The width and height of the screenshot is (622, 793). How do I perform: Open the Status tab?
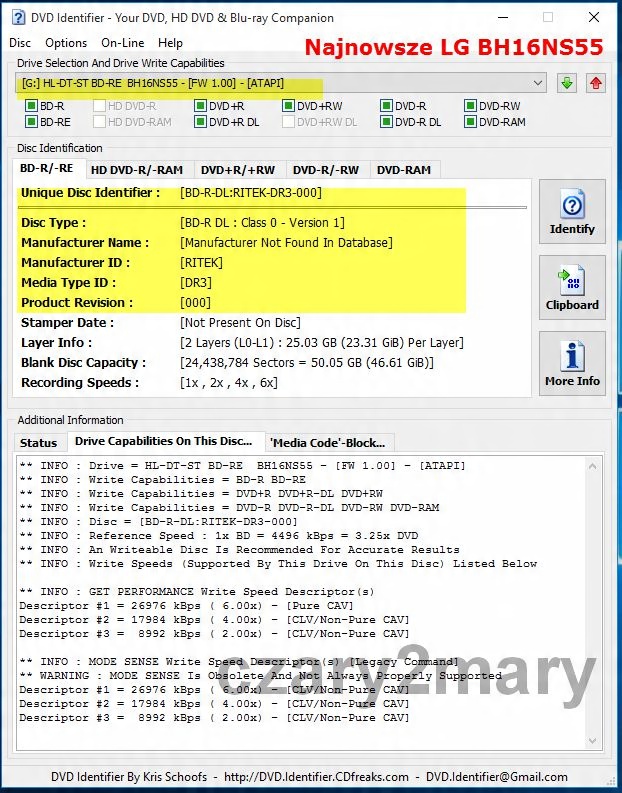pyautogui.click(x=38, y=443)
